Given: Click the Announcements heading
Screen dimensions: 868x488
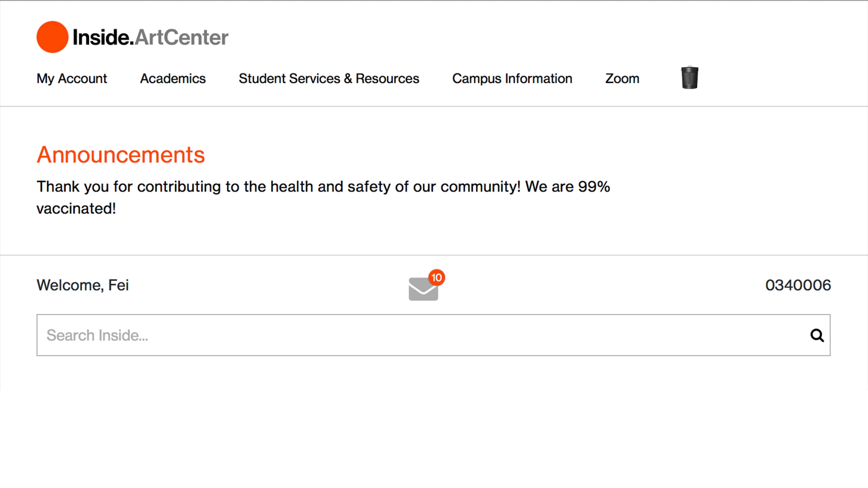Looking at the screenshot, I should (121, 155).
